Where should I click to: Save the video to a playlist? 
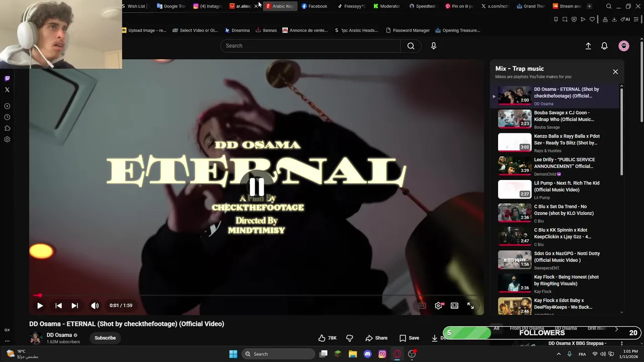pos(409,338)
